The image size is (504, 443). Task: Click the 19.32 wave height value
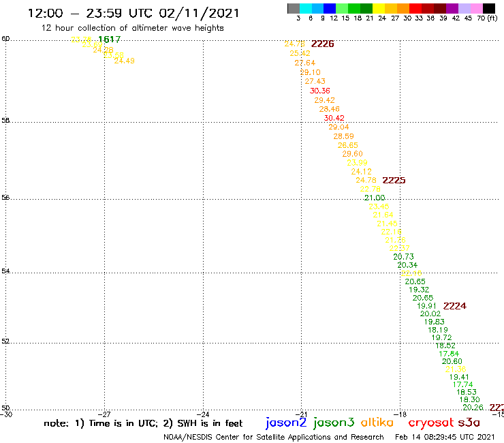pyautogui.click(x=419, y=290)
